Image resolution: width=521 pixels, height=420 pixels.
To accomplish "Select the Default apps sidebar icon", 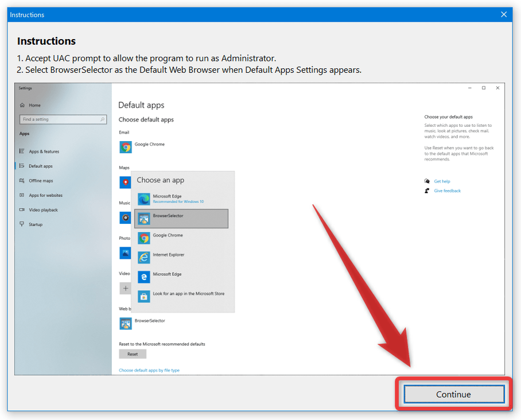I will (22, 166).
